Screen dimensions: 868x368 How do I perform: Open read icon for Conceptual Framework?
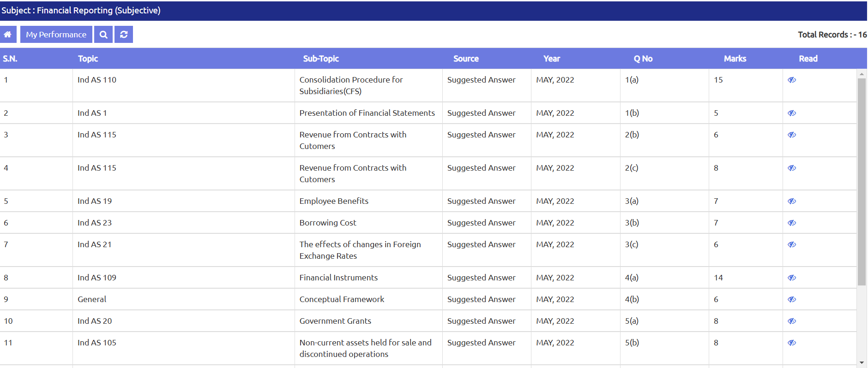pyautogui.click(x=792, y=299)
